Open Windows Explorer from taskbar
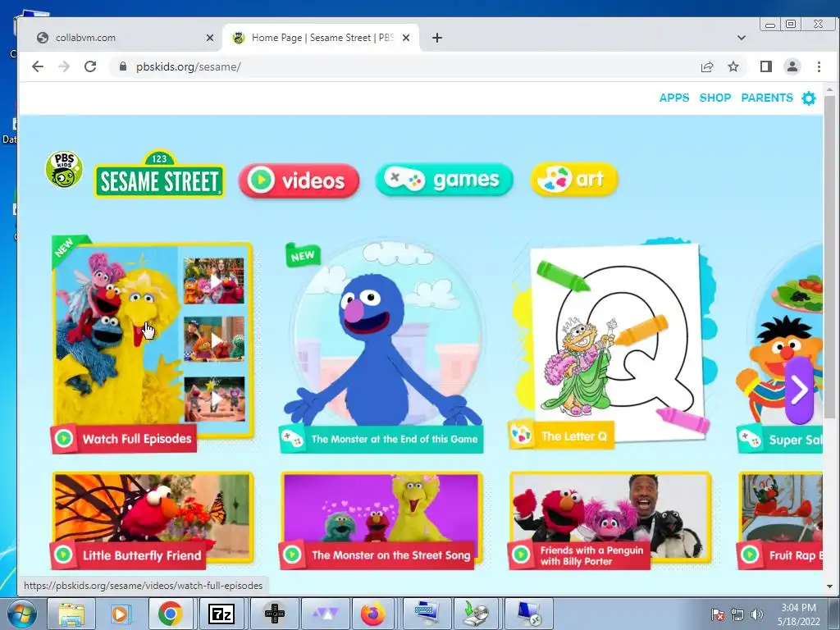 [x=71, y=614]
